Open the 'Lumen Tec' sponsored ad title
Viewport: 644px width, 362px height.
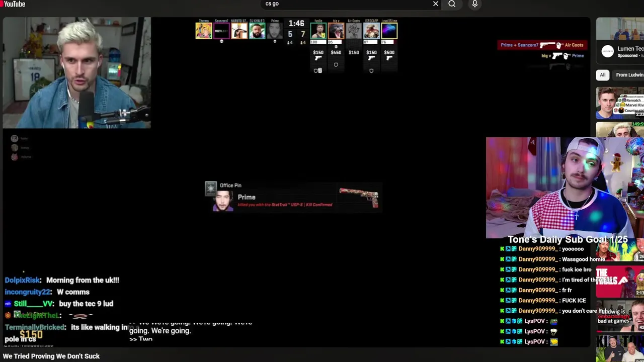(x=630, y=49)
